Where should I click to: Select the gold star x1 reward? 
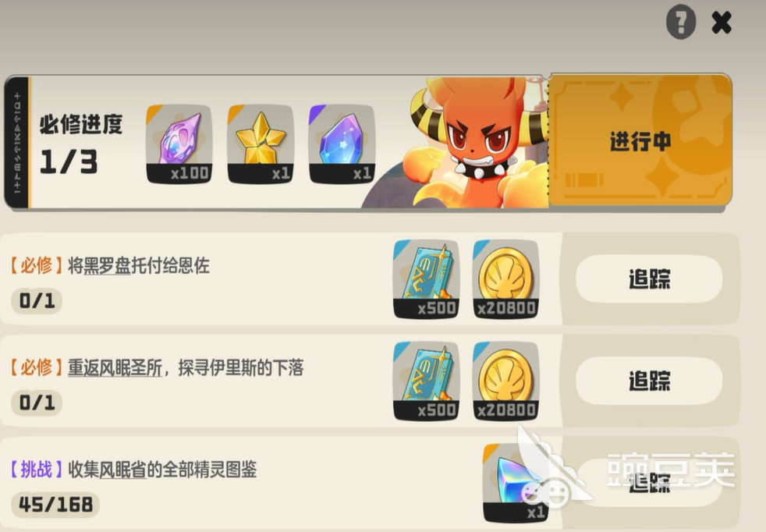pyautogui.click(x=261, y=144)
